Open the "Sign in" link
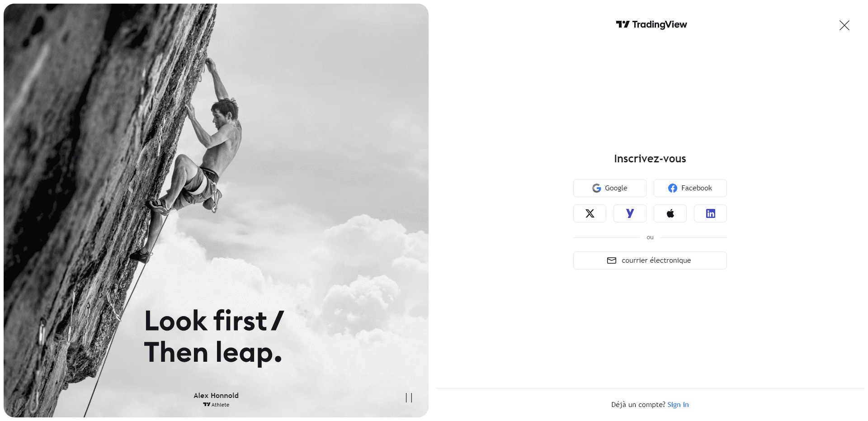The height and width of the screenshot is (421, 868). coord(678,405)
